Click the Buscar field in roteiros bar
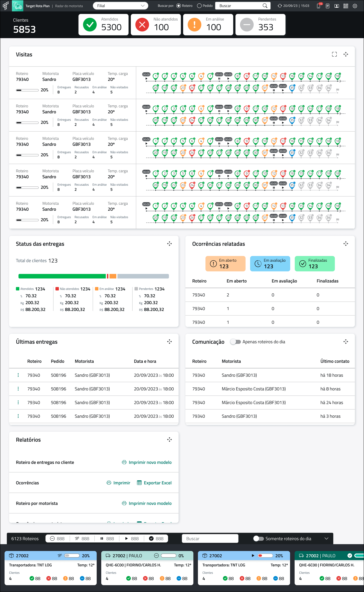Image resolution: width=364 pixels, height=592 pixels. pos(210,538)
